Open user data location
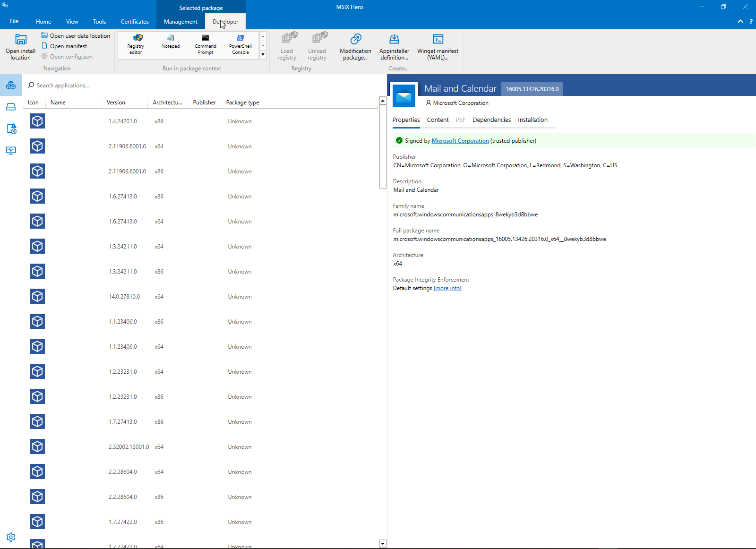 (x=76, y=35)
